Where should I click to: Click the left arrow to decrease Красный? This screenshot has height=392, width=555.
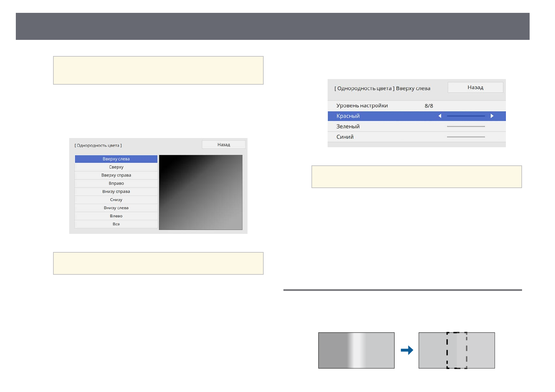(440, 116)
